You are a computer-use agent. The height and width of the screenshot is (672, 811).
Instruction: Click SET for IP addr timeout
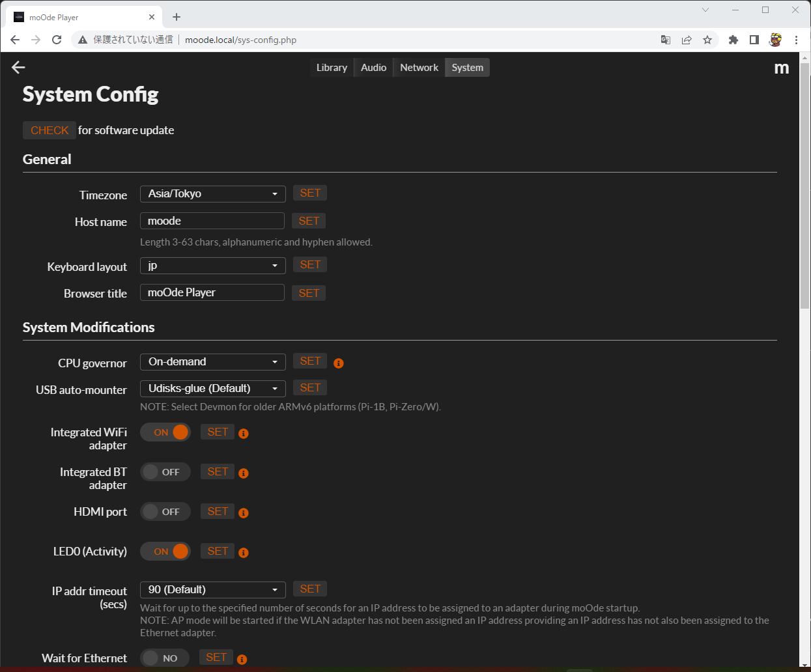click(x=310, y=589)
